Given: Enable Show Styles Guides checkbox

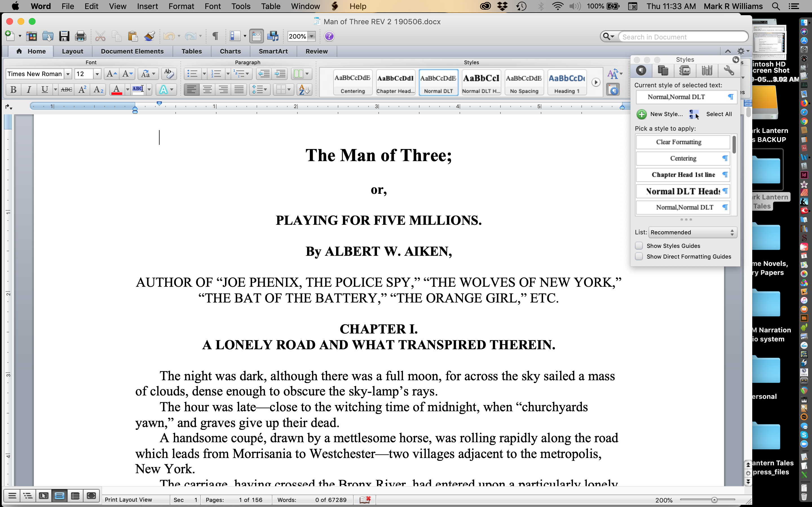Looking at the screenshot, I should coord(639,246).
